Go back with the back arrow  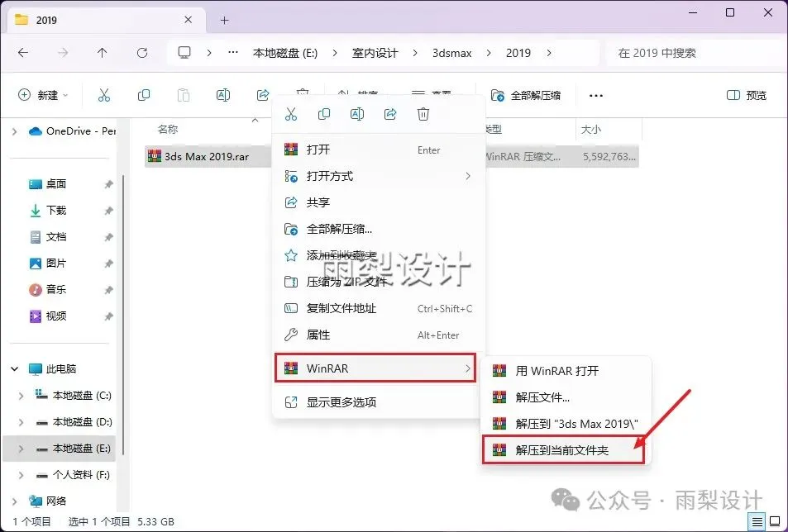tap(23, 53)
